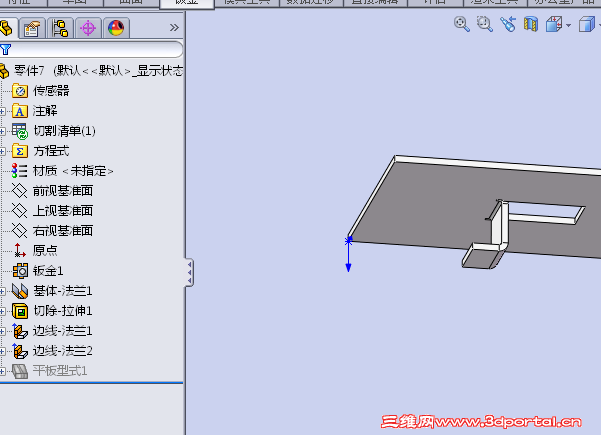Expand the 边线-法兰2 feature

click(x=2, y=351)
